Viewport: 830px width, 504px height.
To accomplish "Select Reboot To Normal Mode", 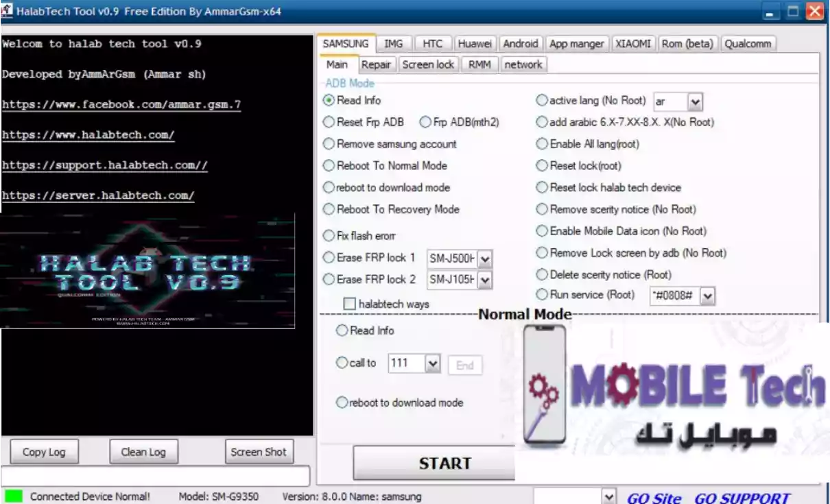I will (386, 165).
